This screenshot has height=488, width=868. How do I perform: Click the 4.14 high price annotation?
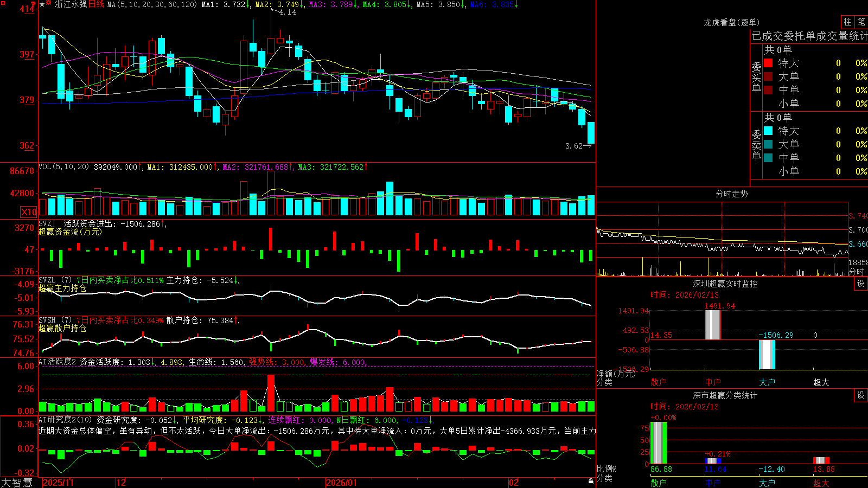[x=288, y=12]
